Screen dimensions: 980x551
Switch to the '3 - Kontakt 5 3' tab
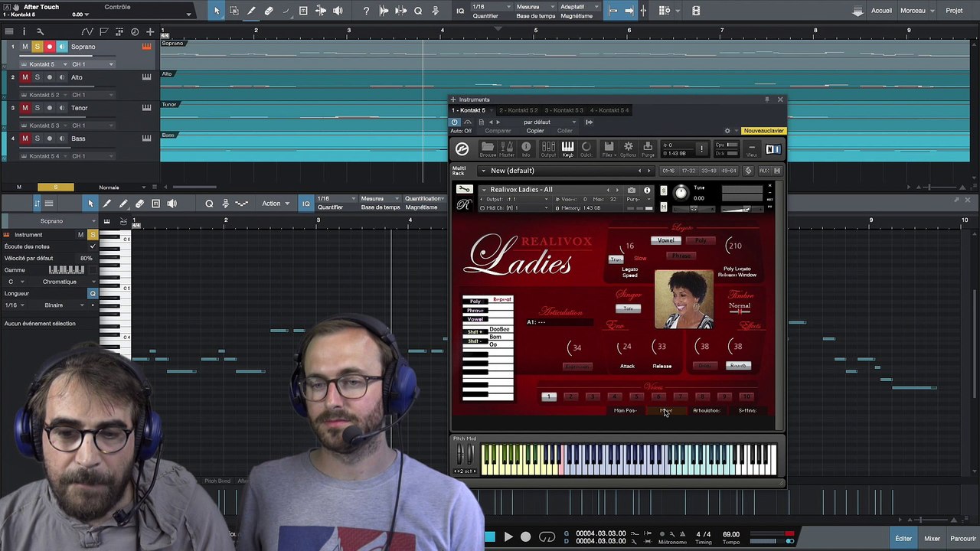pos(563,110)
